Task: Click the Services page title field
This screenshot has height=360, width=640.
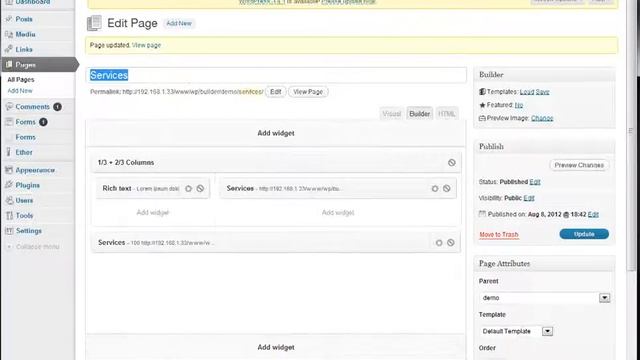Action: [276, 75]
